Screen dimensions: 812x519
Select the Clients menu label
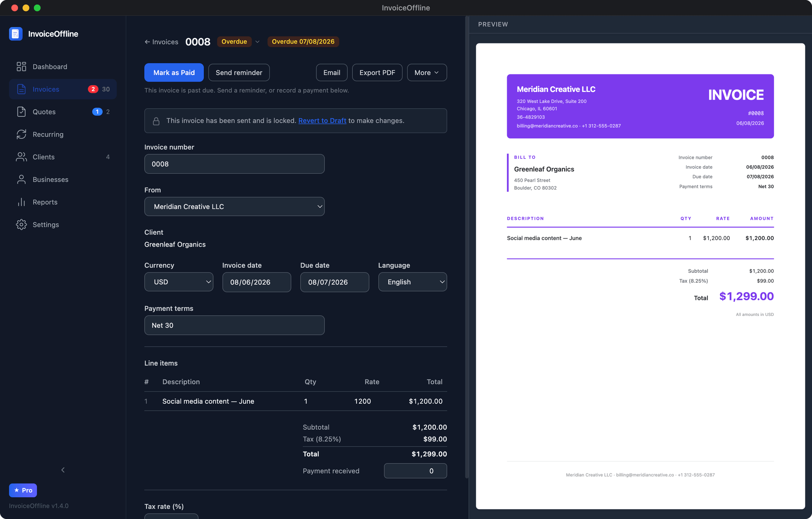click(43, 157)
